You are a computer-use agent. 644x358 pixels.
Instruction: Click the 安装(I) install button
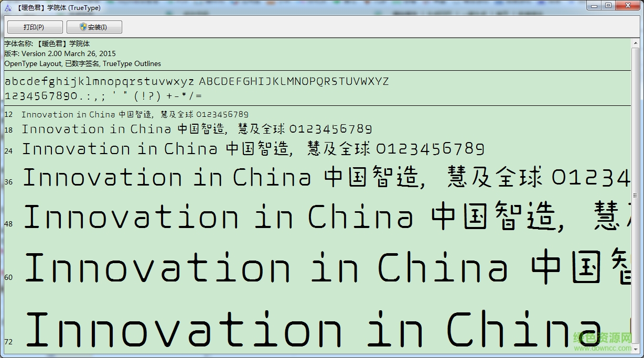(94, 27)
